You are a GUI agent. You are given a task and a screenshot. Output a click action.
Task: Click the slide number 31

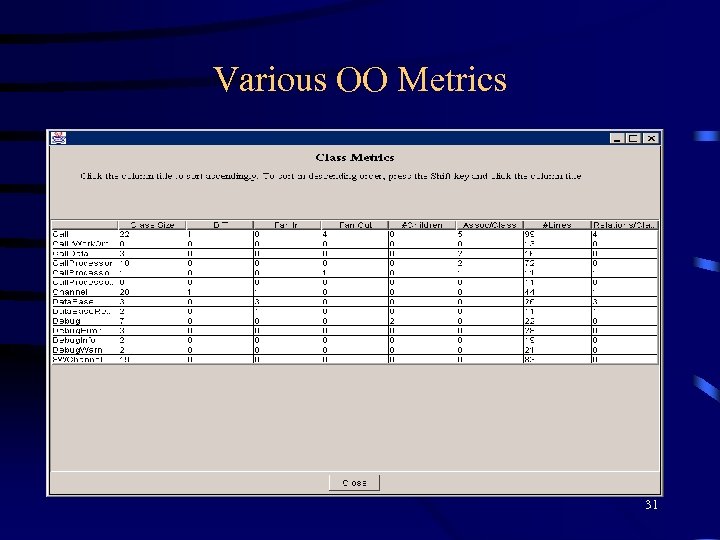(x=651, y=505)
